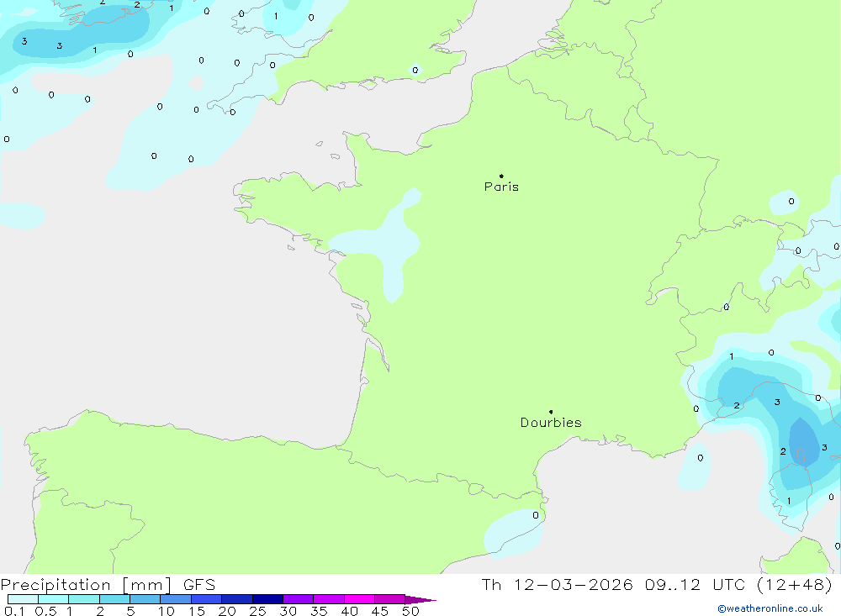Click the Dourbies location label
The height and width of the screenshot is (616, 841).
(551, 423)
